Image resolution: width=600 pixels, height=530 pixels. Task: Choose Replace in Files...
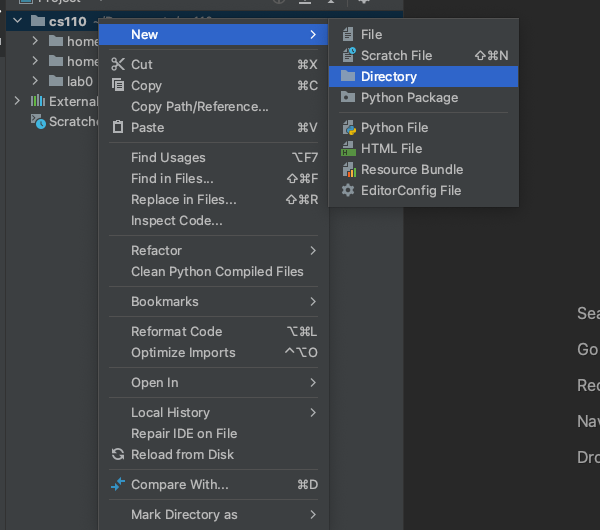(213, 199)
